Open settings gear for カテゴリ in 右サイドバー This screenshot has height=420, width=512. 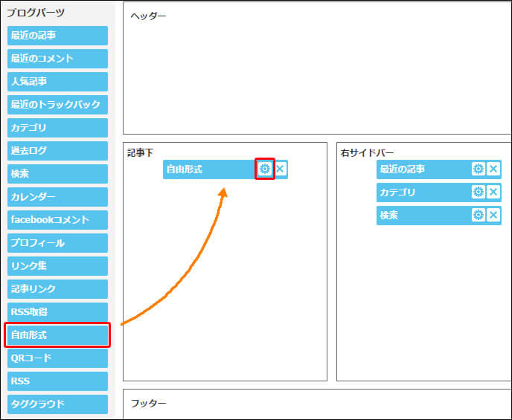pos(479,192)
